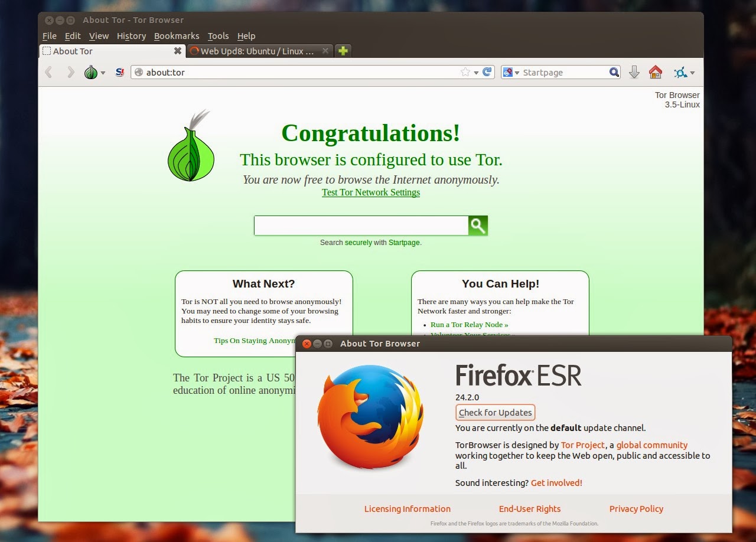Screen dimensions: 756x542
Task: Open End-User Rights link
Action: (530, 509)
